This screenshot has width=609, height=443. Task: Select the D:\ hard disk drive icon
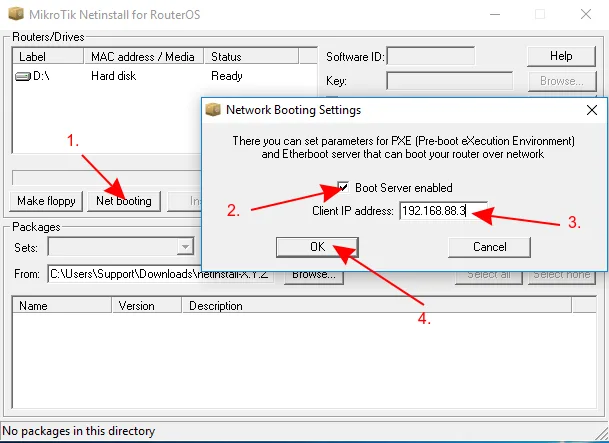pyautogui.click(x=23, y=76)
